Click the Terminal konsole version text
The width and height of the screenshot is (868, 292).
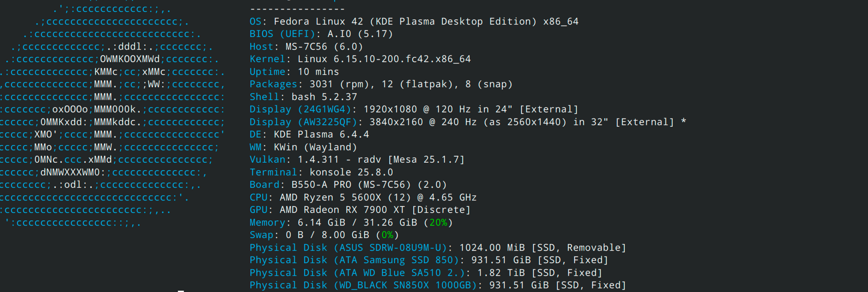coord(351,172)
